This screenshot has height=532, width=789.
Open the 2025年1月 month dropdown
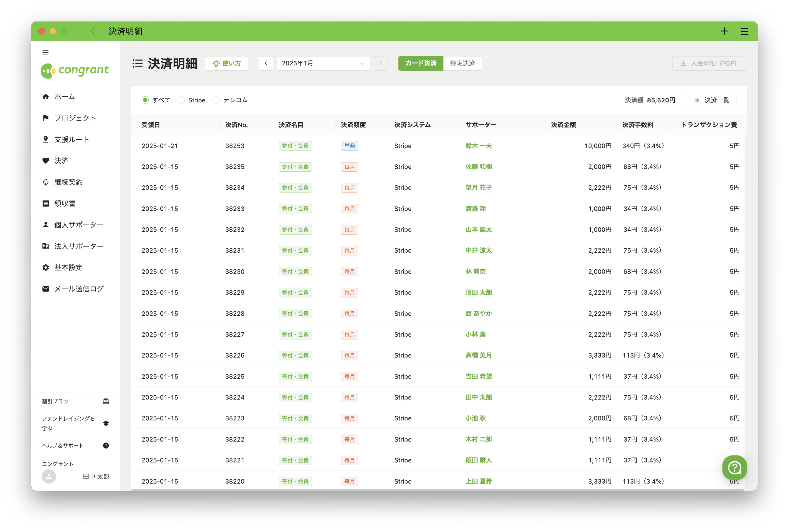323,63
